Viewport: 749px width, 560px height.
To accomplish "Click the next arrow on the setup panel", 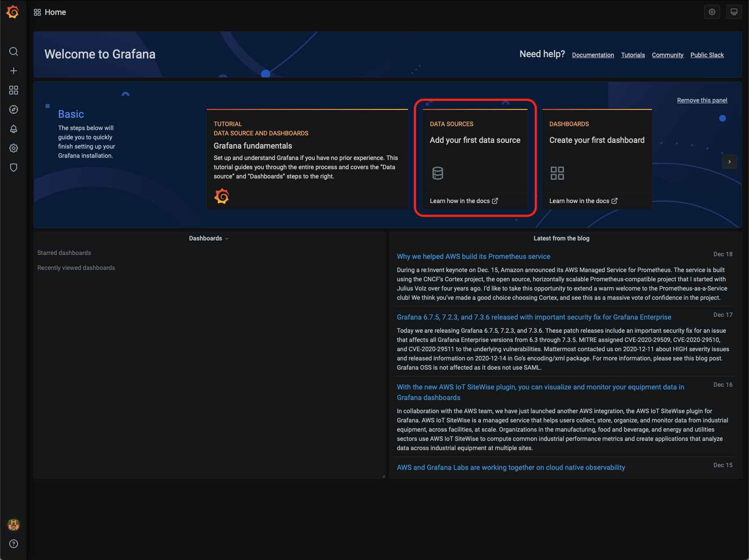I will tap(730, 162).
